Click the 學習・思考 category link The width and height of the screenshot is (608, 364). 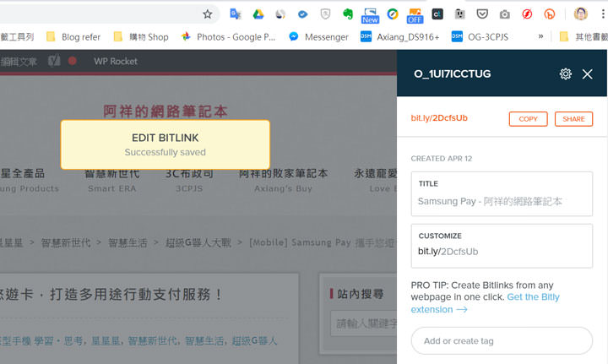pos(57,340)
